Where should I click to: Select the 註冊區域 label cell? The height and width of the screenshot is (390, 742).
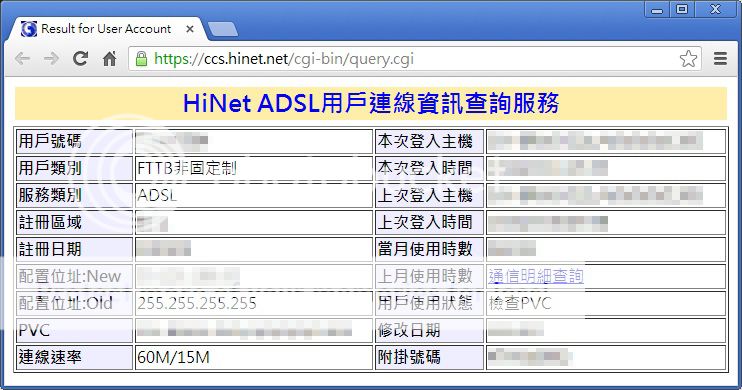tap(74, 222)
